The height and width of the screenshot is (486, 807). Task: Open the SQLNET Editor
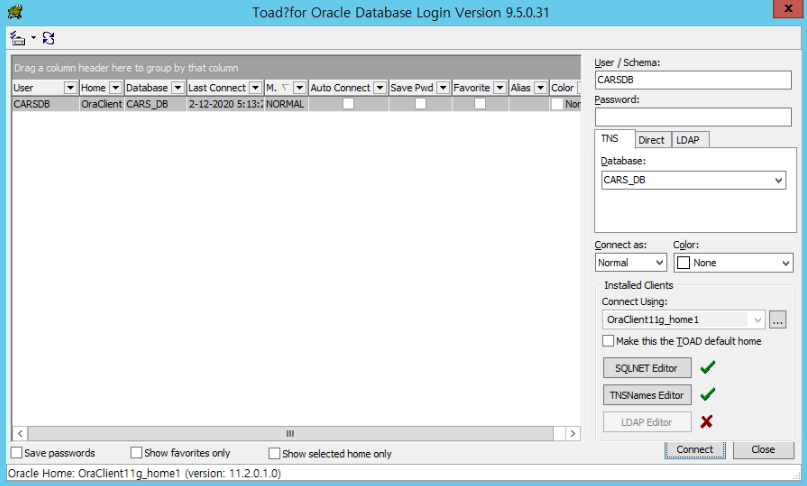(x=647, y=368)
